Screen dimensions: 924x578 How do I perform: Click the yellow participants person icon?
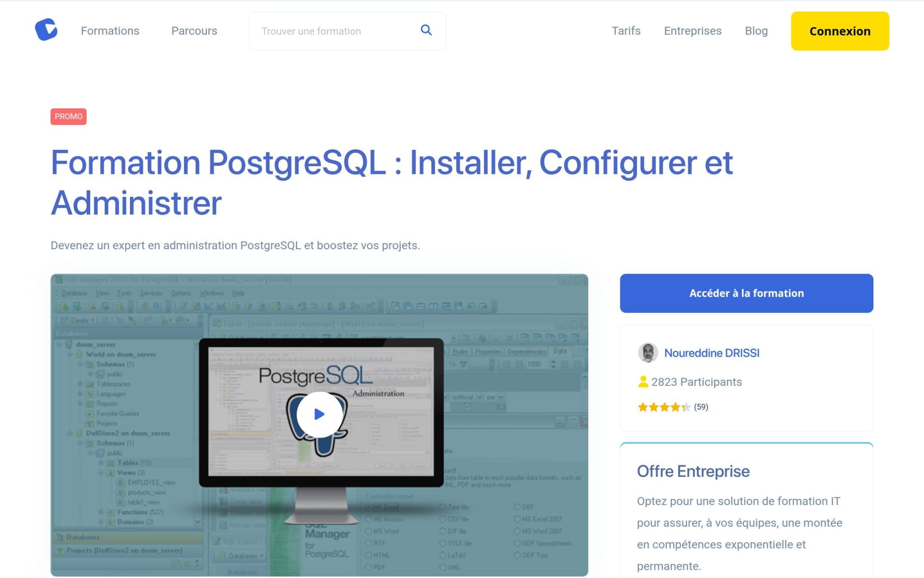point(643,382)
